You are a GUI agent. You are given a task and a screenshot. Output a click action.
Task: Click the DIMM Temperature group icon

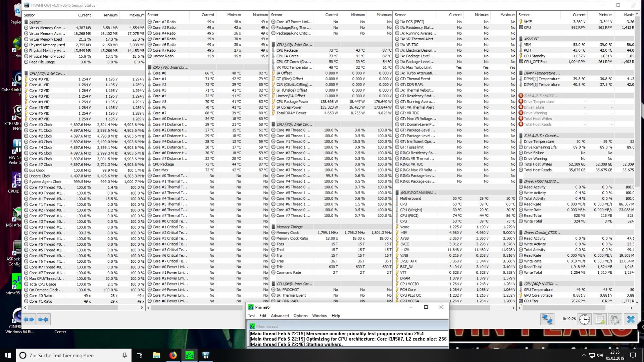[x=521, y=73]
